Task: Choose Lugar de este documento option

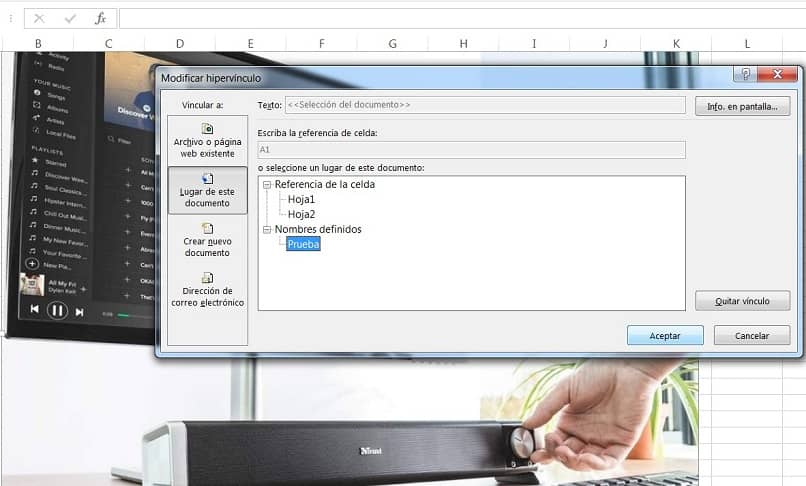Action: (207, 190)
